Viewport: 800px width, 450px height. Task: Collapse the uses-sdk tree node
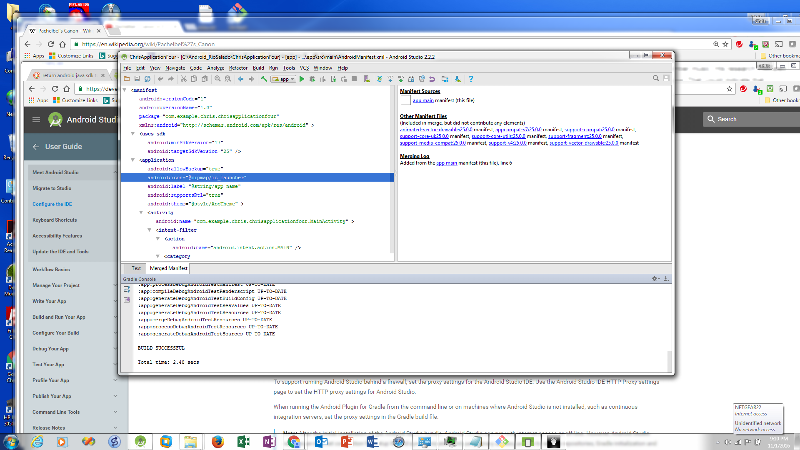[133, 134]
